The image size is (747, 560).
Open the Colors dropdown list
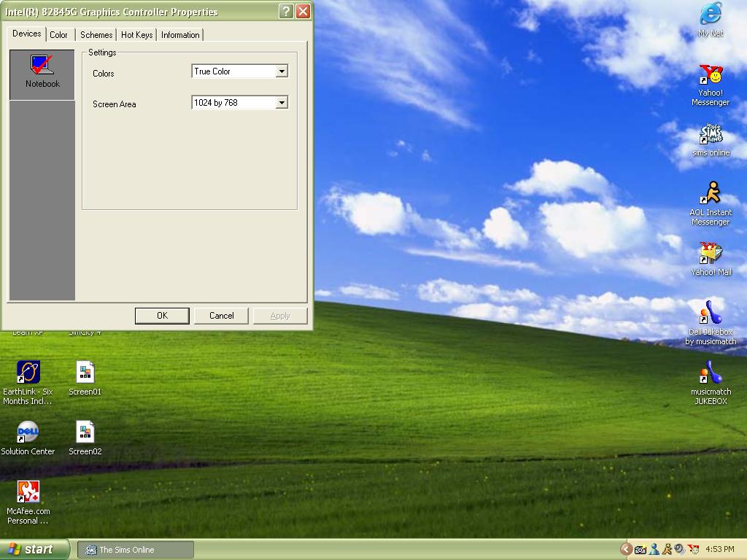pos(282,71)
